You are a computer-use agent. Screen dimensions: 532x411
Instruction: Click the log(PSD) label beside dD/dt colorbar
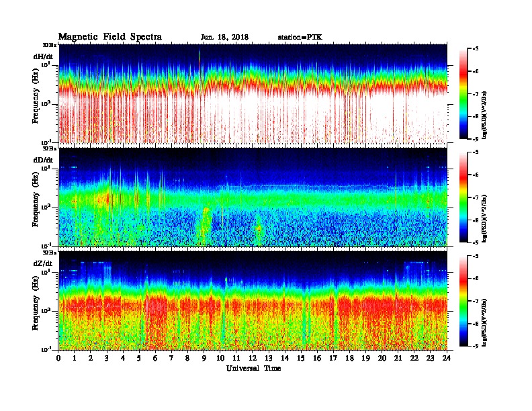(x=484, y=218)
